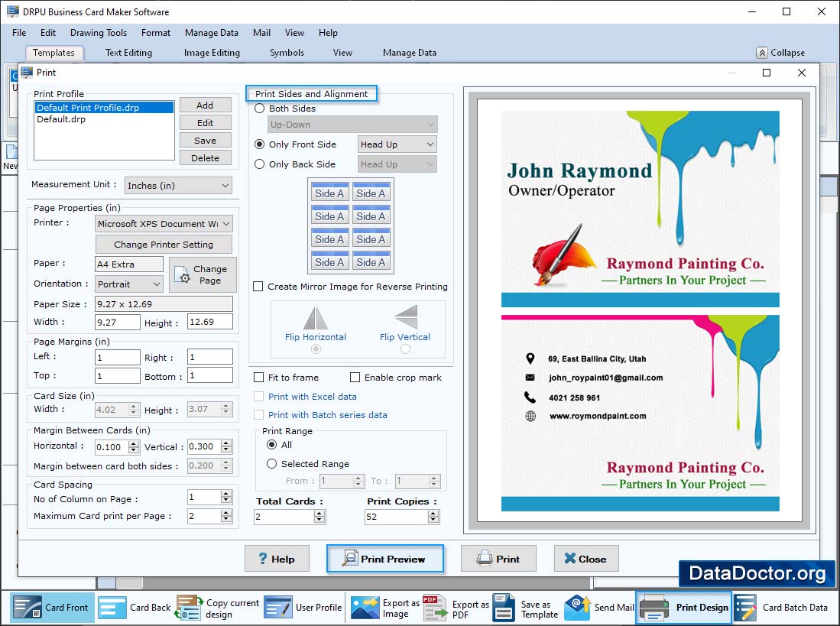This screenshot has width=840, height=626.
Task: Open Printer dropdown
Action: (x=164, y=223)
